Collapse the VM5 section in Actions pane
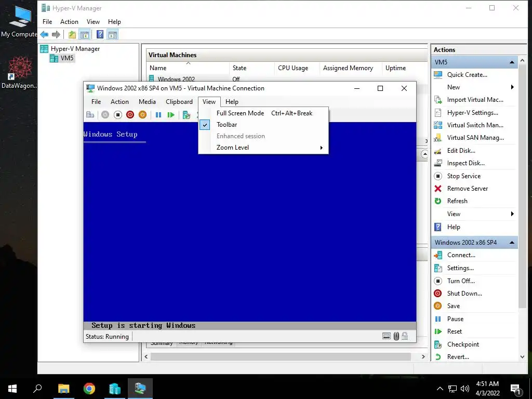Viewport: 532px width, 399px height. (x=512, y=62)
